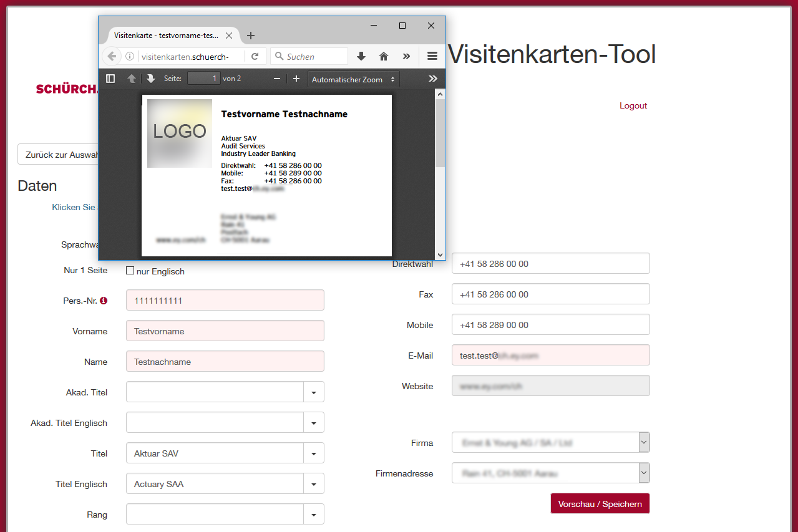Click the Logout link

click(x=633, y=105)
